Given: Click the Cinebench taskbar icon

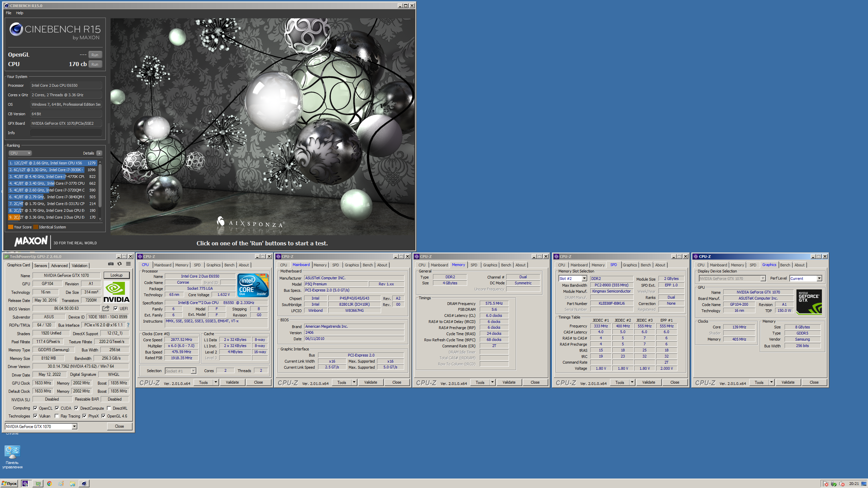Looking at the screenshot, I should point(84,484).
